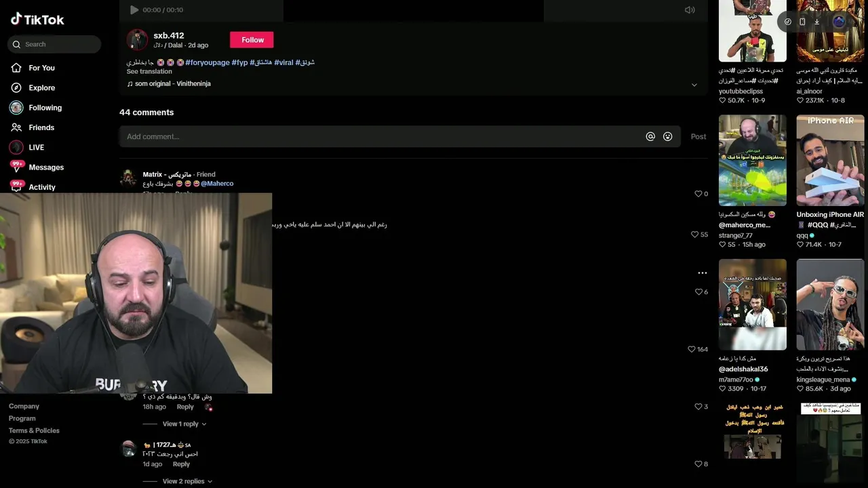Viewport: 868px width, 488px height.
Task: Open the #foryoupage hashtag
Action: pos(207,62)
